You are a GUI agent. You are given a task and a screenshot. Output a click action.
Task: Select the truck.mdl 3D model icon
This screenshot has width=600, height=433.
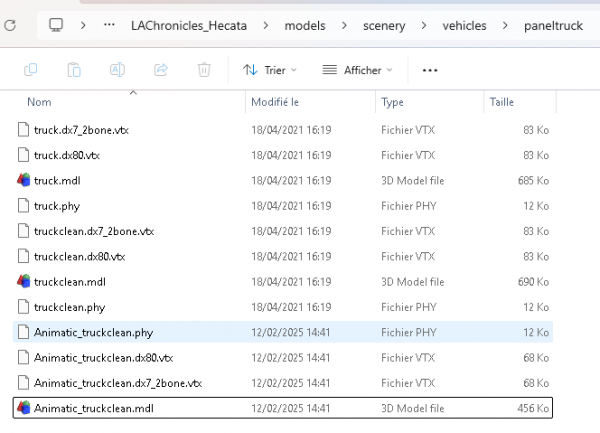pos(25,180)
